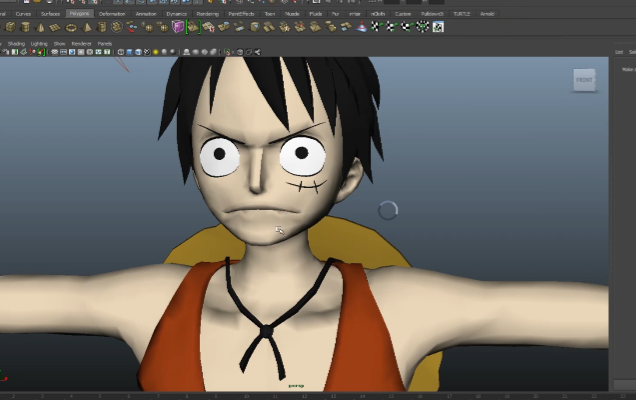
Task: Click the green-bracketed shelf icon
Action: point(192,27)
